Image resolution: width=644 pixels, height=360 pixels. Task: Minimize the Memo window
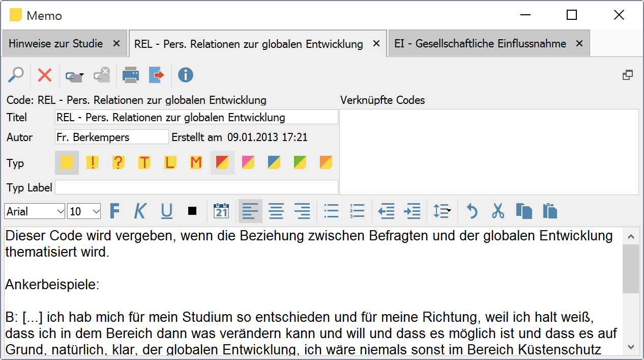pos(525,15)
